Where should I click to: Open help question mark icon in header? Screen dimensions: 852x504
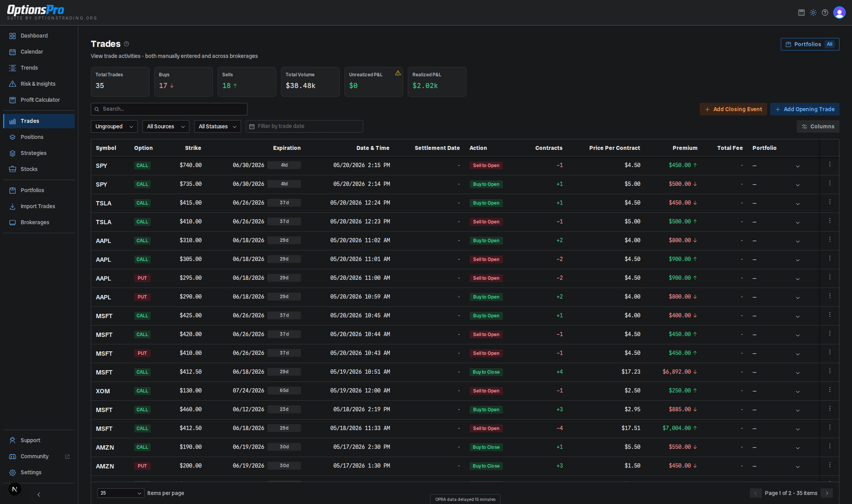pos(825,13)
